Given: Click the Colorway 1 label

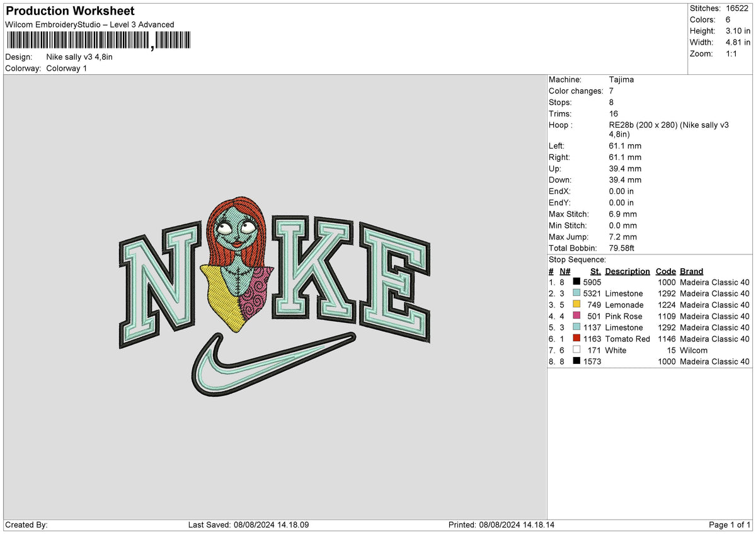Looking at the screenshot, I should [66, 68].
